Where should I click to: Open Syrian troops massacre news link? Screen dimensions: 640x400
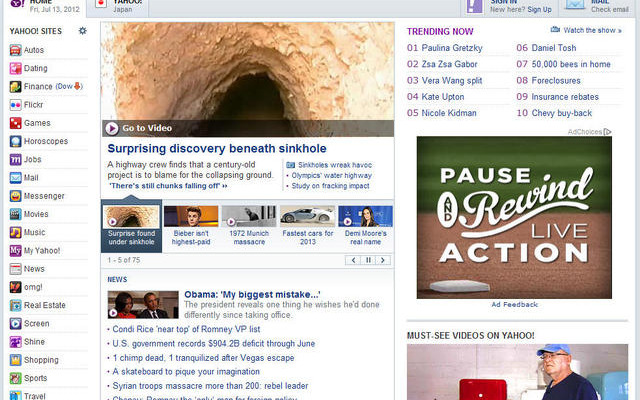[x=210, y=386]
